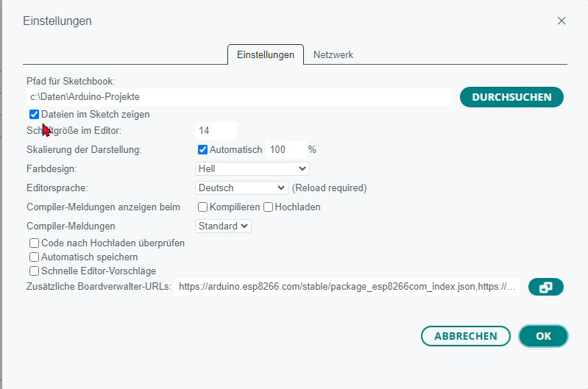This screenshot has width=588, height=389.
Task: Confirm settings with the OK button
Action: point(543,336)
